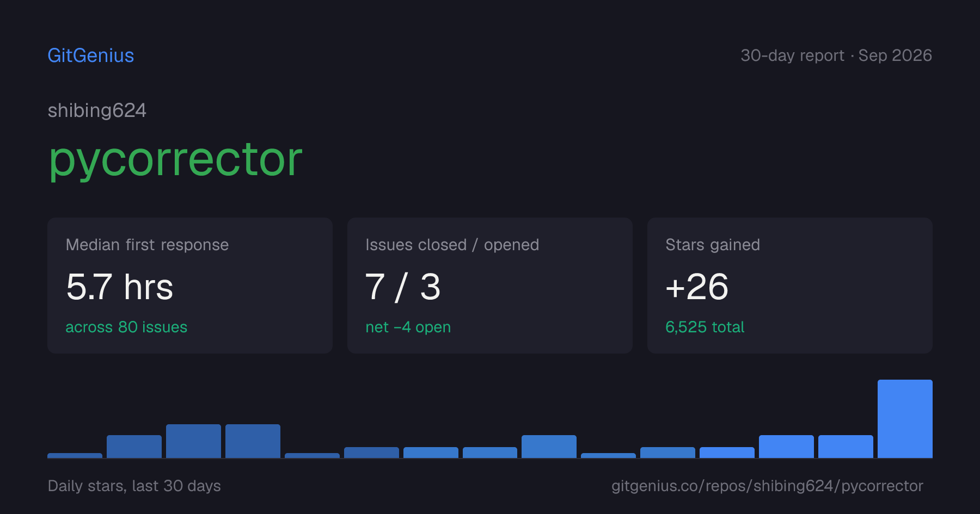Click the 7 / 3 issues value
The image size is (980, 514).
(x=403, y=287)
